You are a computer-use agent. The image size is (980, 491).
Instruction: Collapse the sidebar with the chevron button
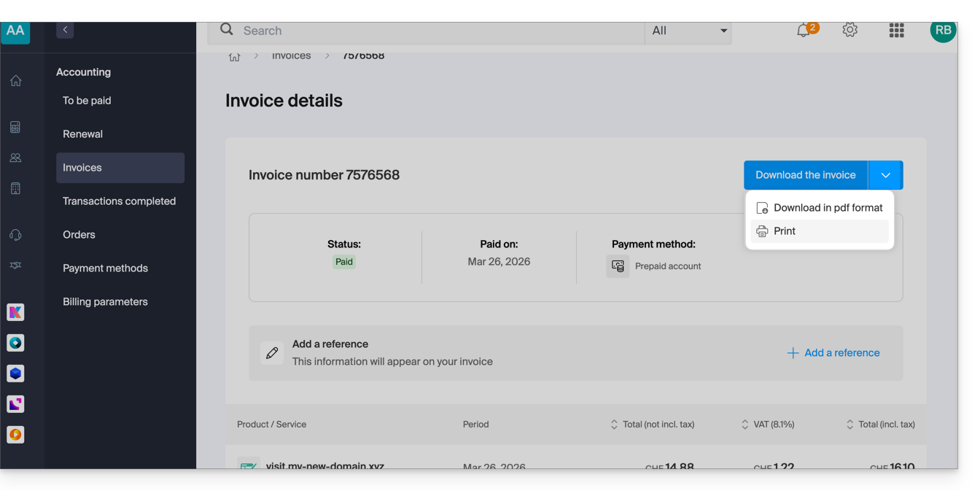(x=65, y=30)
